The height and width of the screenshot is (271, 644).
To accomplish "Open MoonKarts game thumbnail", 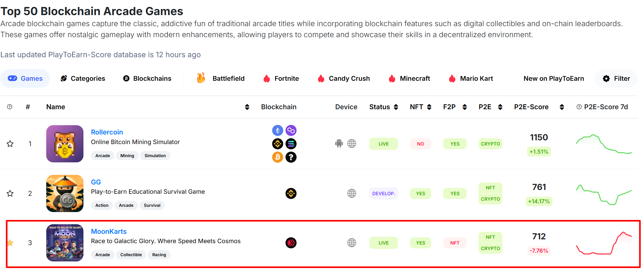I will 65,243.
